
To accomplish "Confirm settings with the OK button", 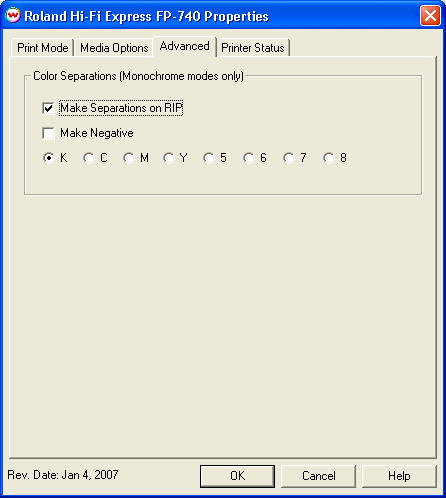I will click(x=237, y=476).
